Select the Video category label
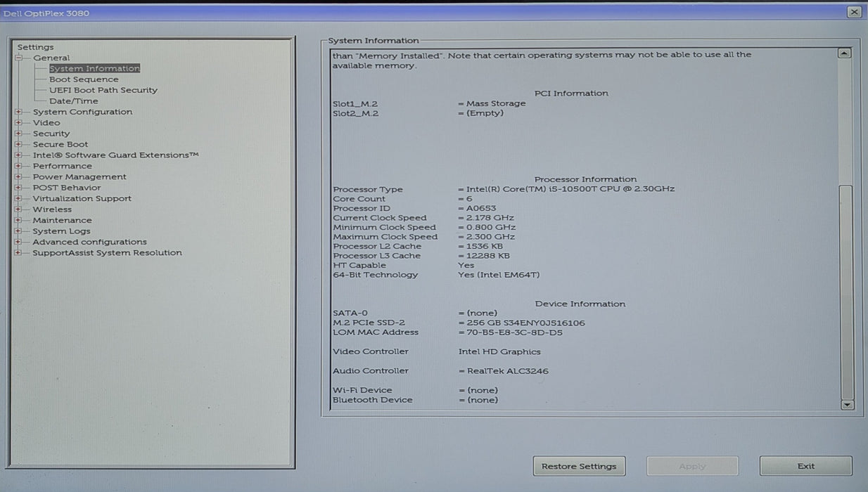 (46, 122)
